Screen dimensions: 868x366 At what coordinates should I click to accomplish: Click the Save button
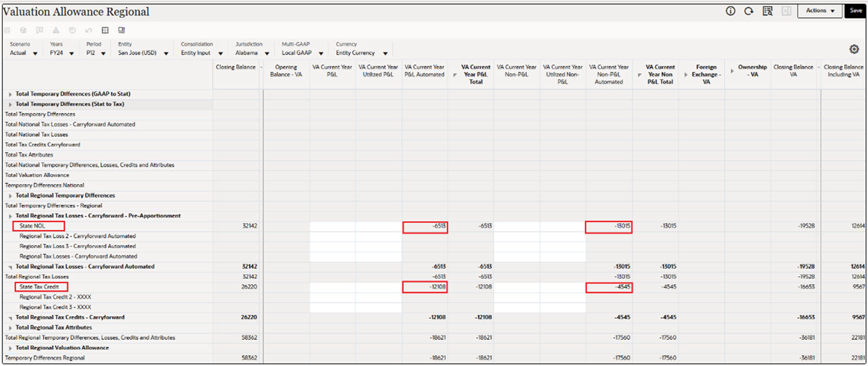pyautogui.click(x=855, y=10)
